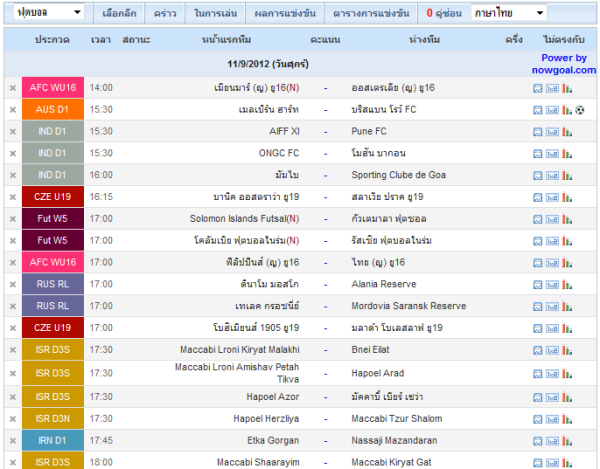Open ตารางการแข่งขัน schedule tab

(x=371, y=13)
